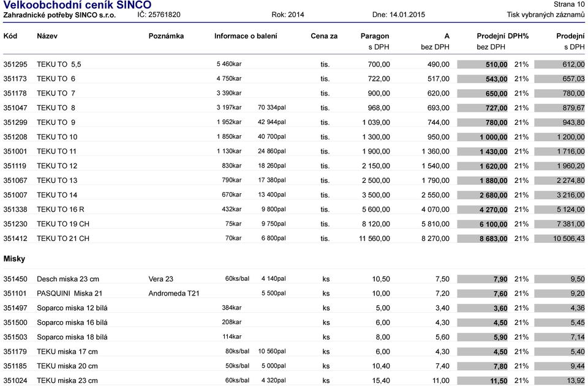Click product name 'TEKU TO 5,5'
Image resolution: width=588 pixels, height=386 pixels.
tap(59, 64)
